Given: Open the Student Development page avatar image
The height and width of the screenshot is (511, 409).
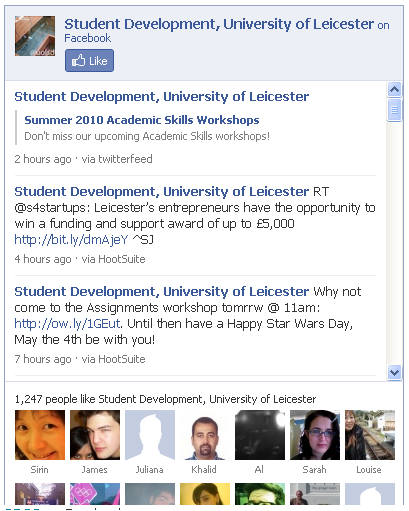Looking at the screenshot, I should [35, 36].
